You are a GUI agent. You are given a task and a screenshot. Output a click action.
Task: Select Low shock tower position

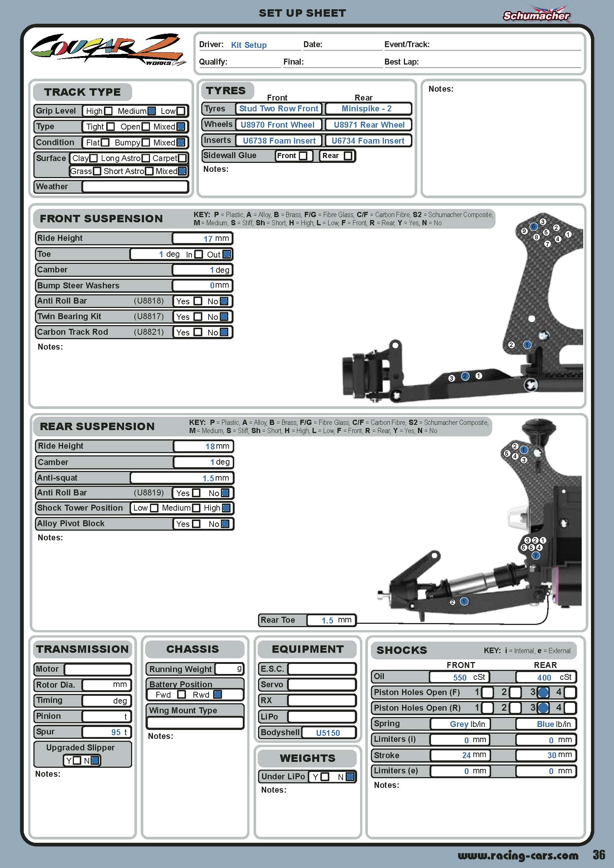pos(154,508)
